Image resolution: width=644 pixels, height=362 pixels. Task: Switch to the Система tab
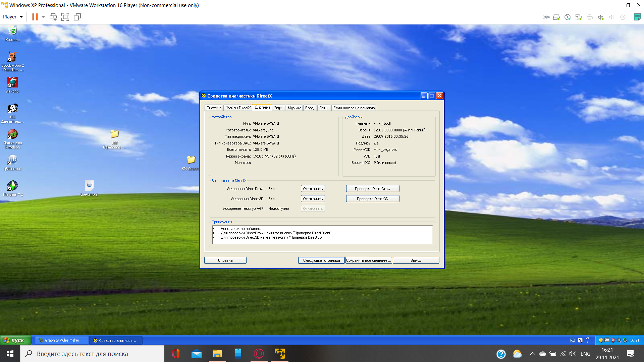[x=214, y=108]
